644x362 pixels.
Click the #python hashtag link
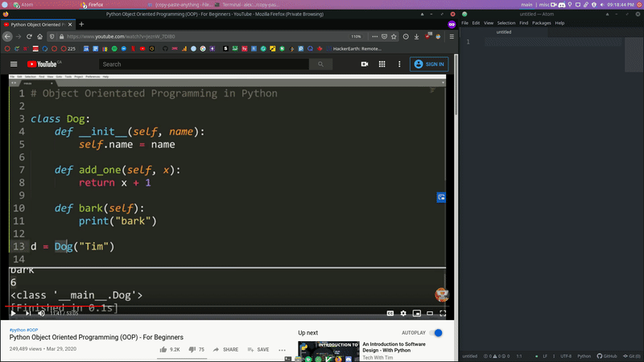click(x=18, y=330)
